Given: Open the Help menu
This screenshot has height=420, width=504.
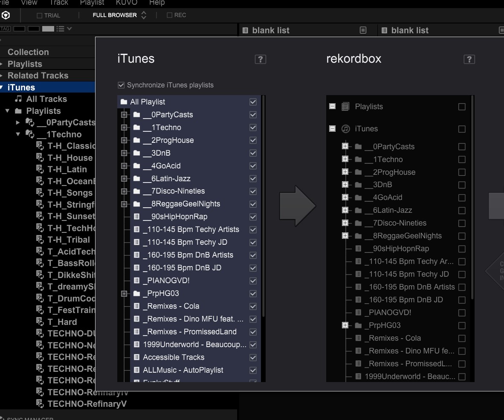Looking at the screenshot, I should point(157,3).
